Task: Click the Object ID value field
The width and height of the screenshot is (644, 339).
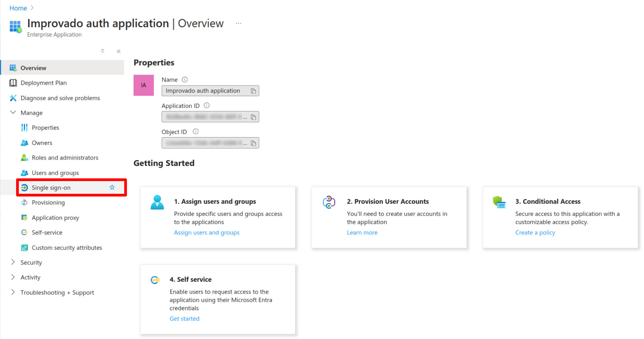Action: pos(210,143)
